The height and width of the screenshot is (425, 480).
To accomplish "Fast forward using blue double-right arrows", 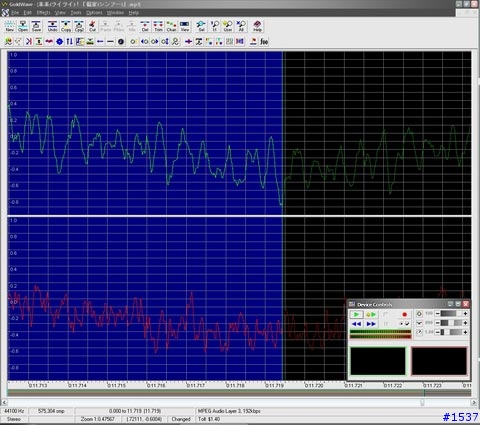I will pos(371,324).
